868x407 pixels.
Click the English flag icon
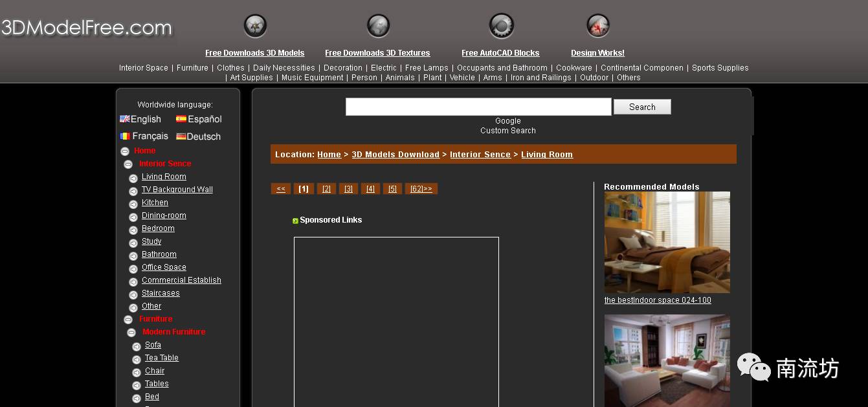125,119
